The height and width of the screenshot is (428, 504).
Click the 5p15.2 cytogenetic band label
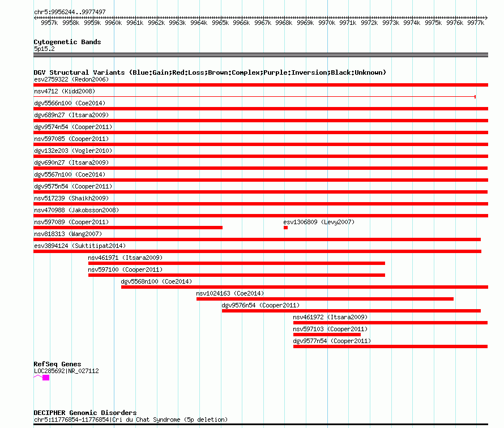(x=44, y=49)
